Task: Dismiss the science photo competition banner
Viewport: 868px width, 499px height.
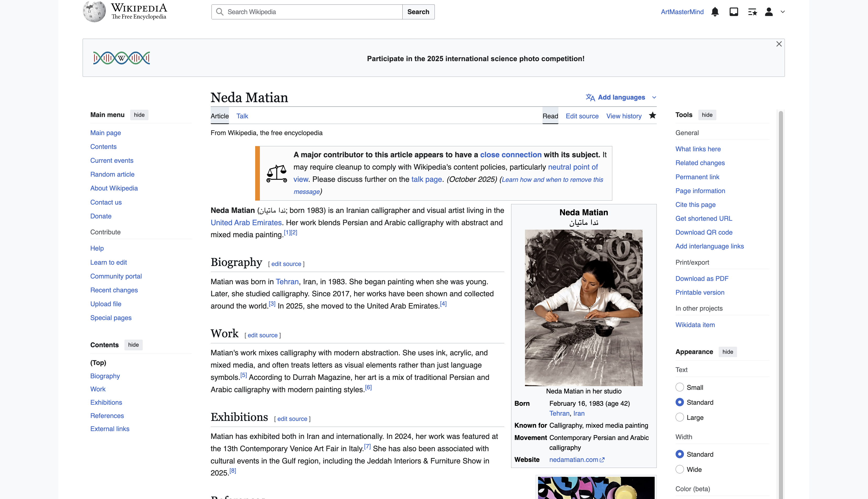Action: pos(779,44)
